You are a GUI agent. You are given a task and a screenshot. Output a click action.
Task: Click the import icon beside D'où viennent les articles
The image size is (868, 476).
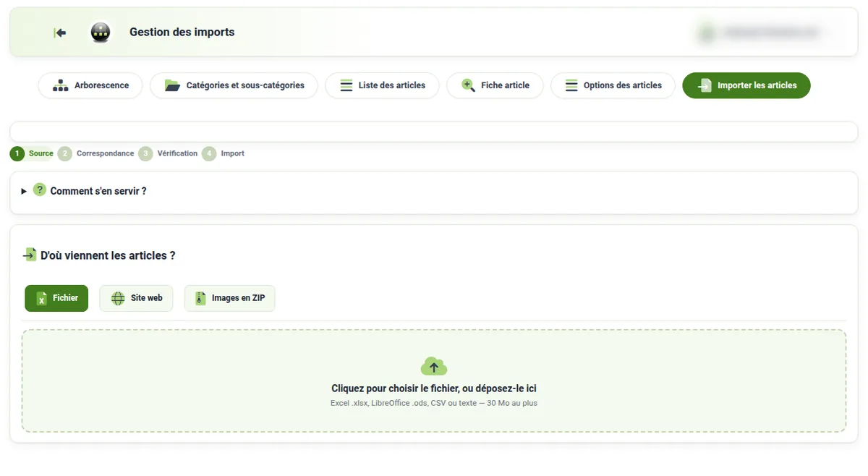coord(30,255)
